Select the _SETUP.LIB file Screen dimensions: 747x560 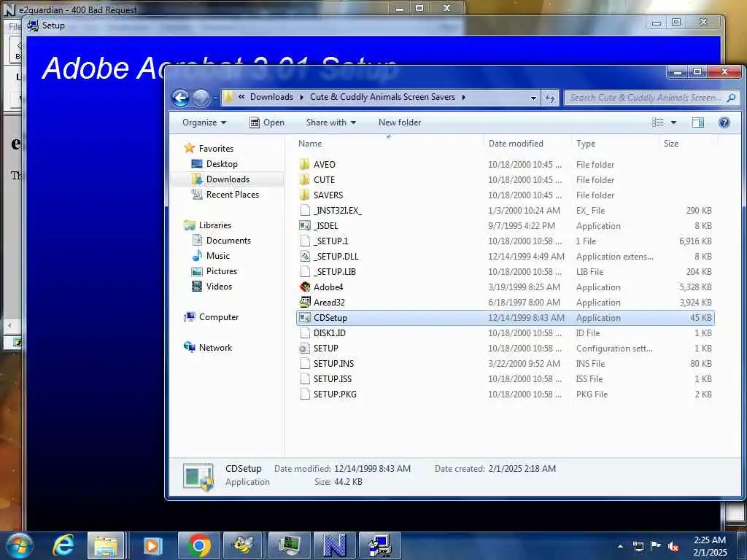tap(334, 271)
